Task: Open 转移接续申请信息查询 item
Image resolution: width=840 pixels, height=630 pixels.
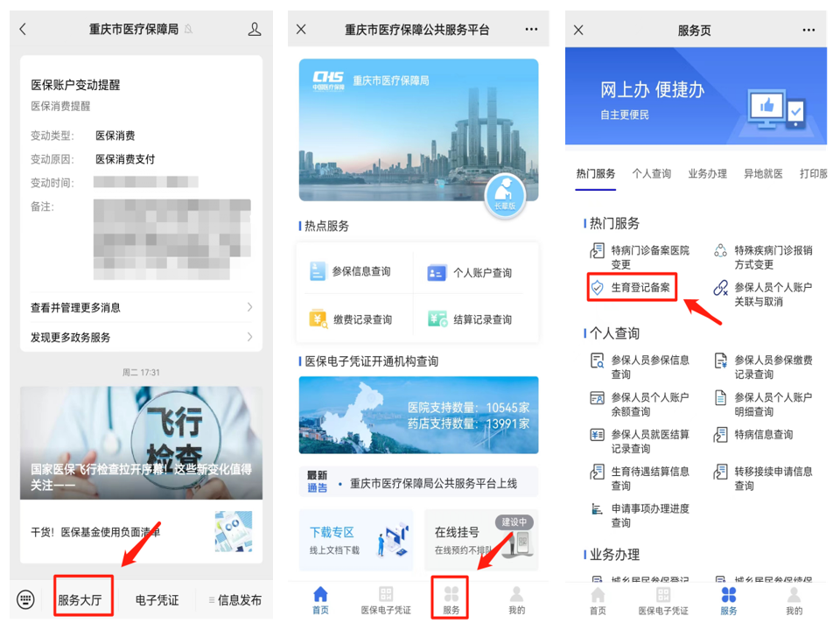Action: pos(763,478)
